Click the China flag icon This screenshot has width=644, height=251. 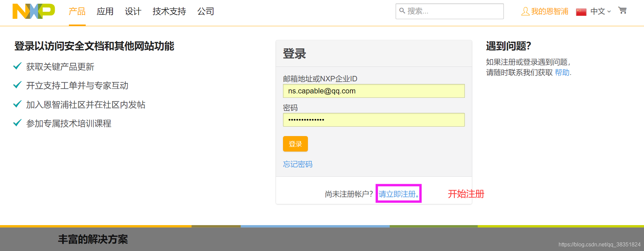point(581,12)
